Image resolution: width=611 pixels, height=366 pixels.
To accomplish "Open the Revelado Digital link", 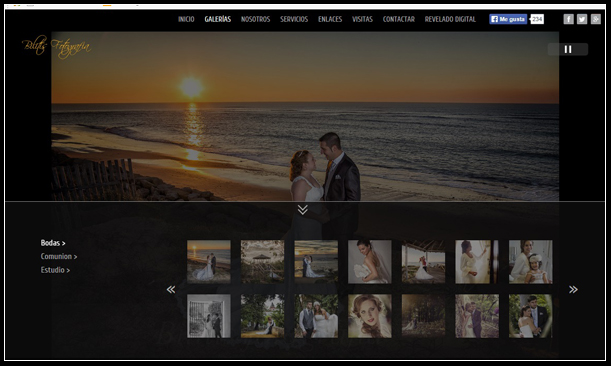I will pyautogui.click(x=450, y=19).
